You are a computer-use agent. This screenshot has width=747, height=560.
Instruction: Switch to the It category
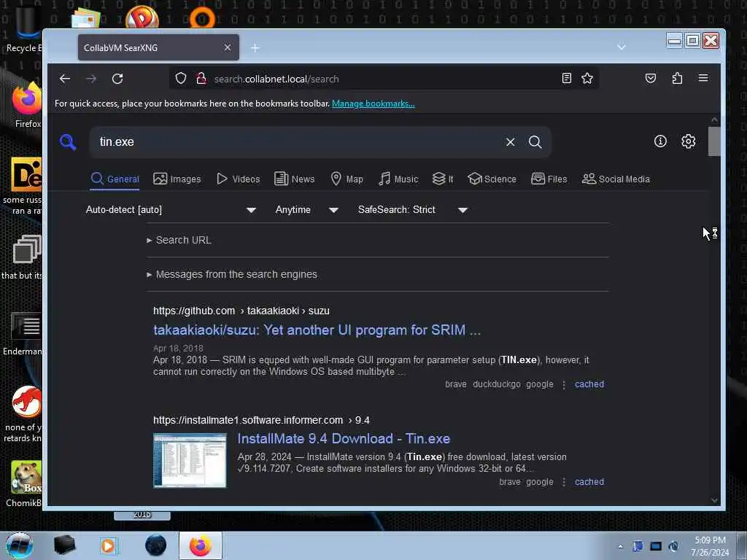point(443,179)
